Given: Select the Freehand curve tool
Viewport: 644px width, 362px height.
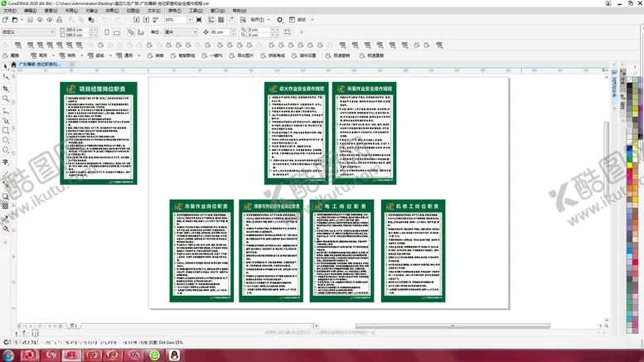Looking at the screenshot, I should [x=5, y=111].
